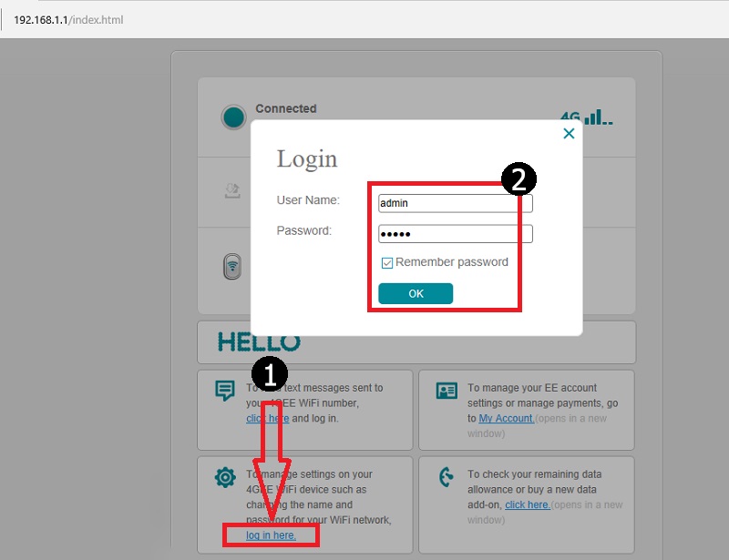Click the 4G signal strength bars icon
Image resolution: width=729 pixels, height=560 pixels.
tap(586, 117)
